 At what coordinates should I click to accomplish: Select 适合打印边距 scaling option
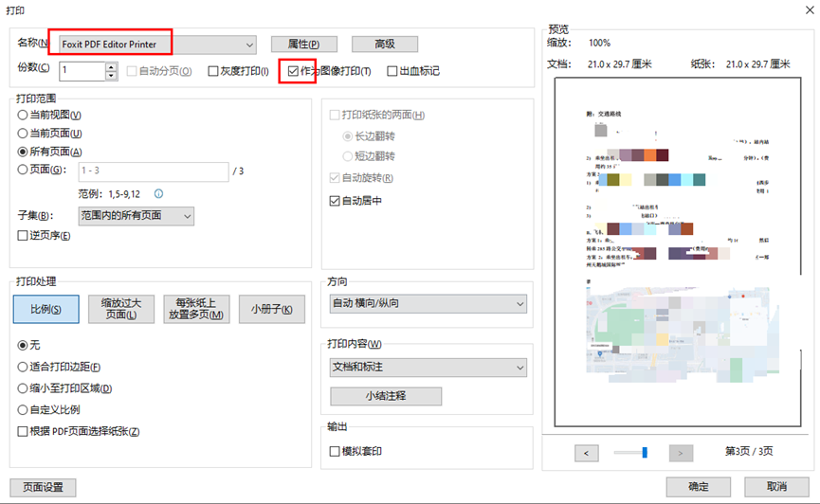(23, 367)
